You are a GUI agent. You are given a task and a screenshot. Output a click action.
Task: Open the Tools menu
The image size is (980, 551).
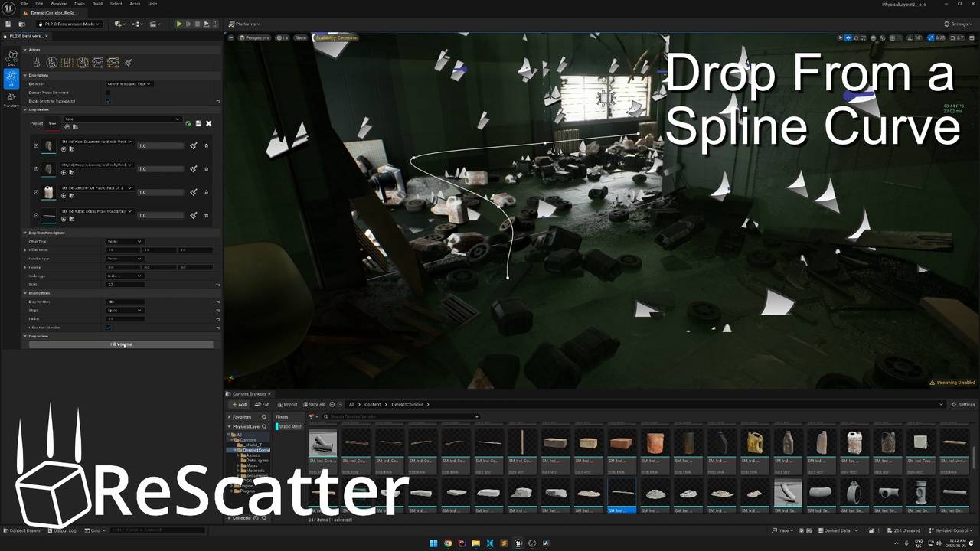pos(79,4)
